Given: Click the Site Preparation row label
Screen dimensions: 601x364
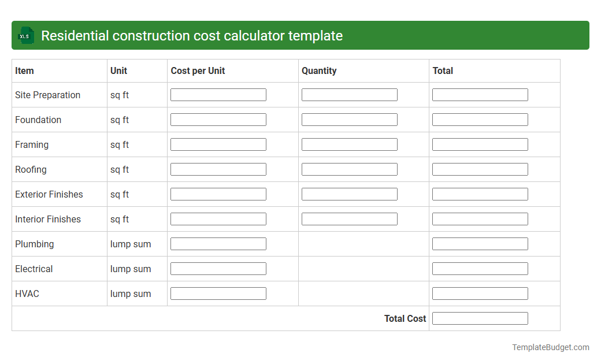Looking at the screenshot, I should coord(47,95).
